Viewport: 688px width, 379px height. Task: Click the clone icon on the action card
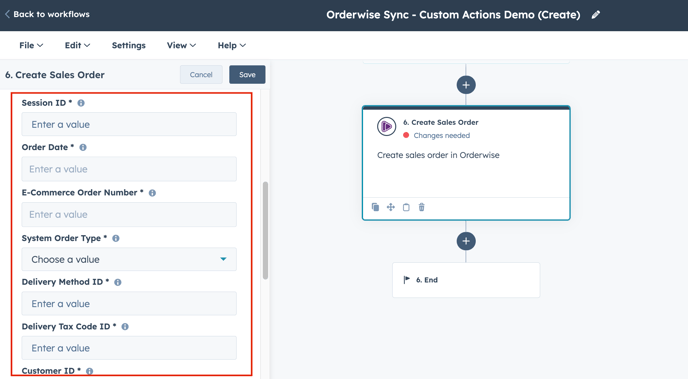point(375,207)
